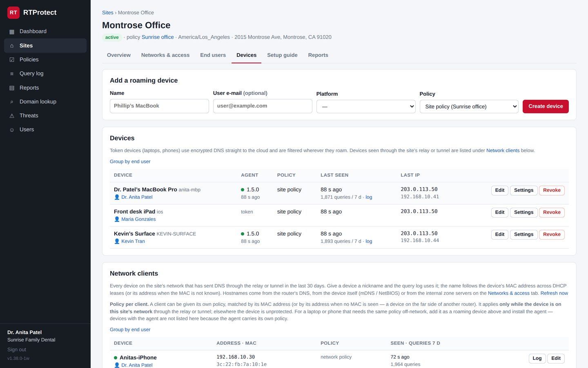
Task: Click the Domain lookup magnifier icon
Action: pos(12,102)
